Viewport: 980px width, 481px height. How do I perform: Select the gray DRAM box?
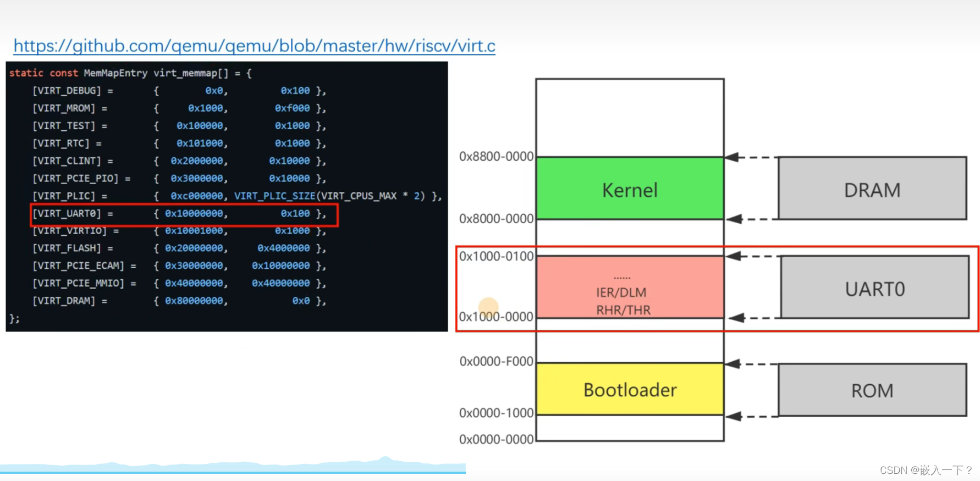pyautogui.click(x=872, y=188)
